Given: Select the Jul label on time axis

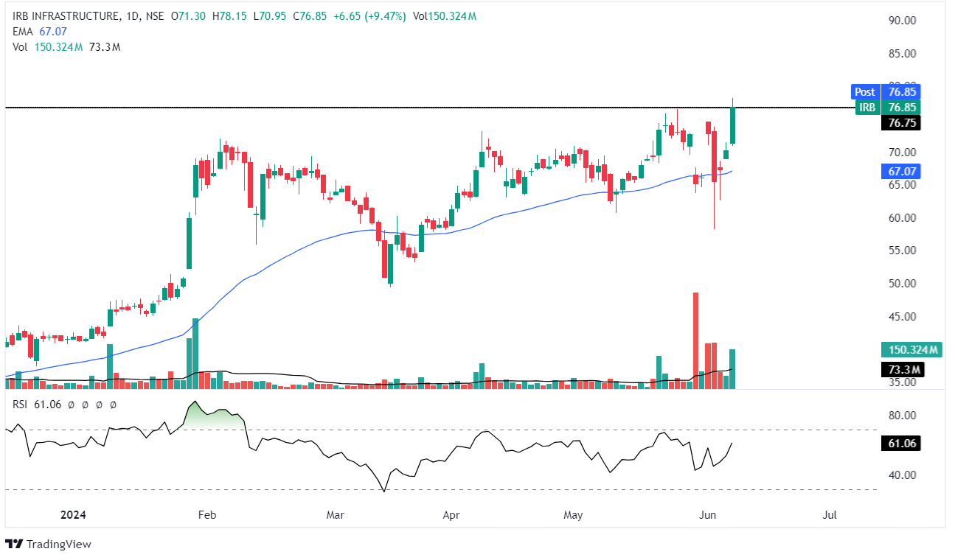Looking at the screenshot, I should pos(830,515).
